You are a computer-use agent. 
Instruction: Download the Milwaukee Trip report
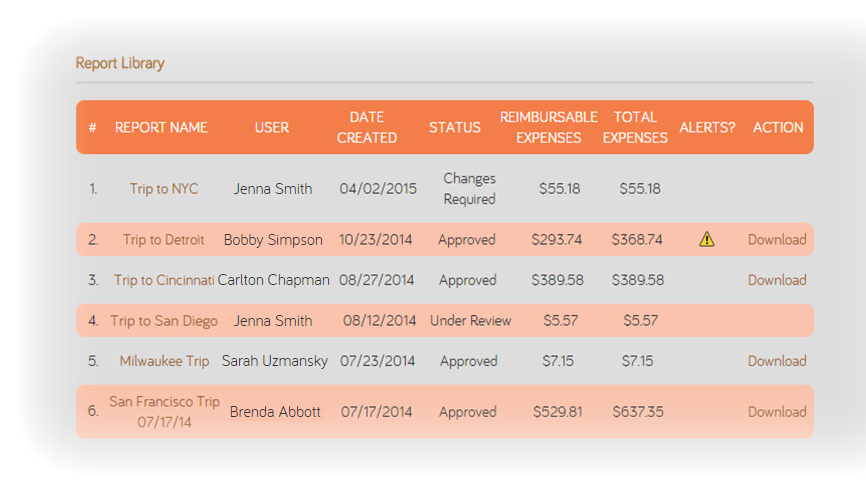(x=777, y=361)
